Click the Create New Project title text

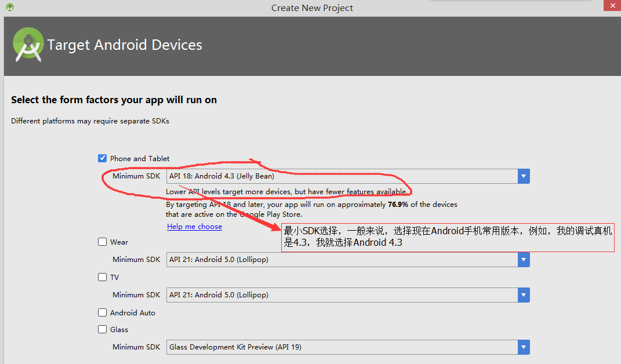[x=312, y=8]
